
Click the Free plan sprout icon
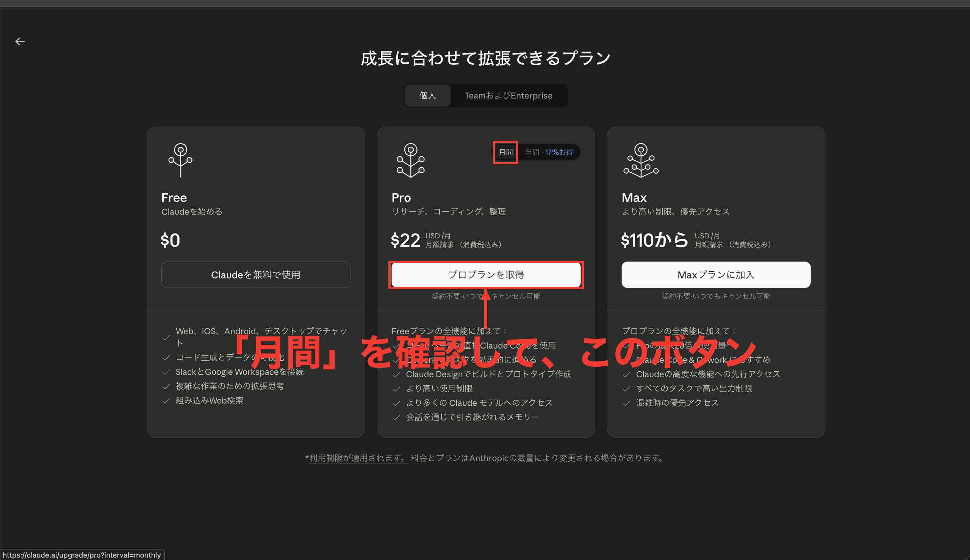click(180, 160)
